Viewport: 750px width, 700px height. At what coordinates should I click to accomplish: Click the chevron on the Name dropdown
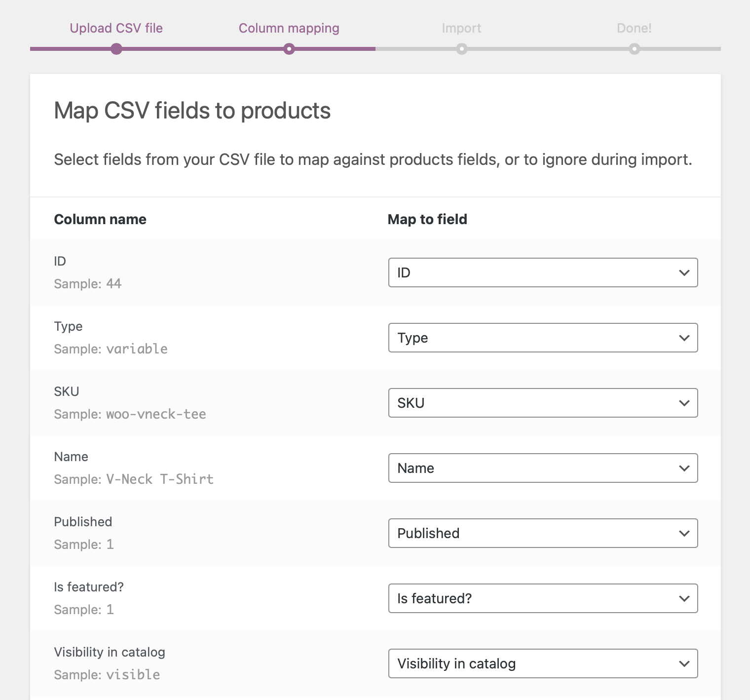pyautogui.click(x=684, y=468)
